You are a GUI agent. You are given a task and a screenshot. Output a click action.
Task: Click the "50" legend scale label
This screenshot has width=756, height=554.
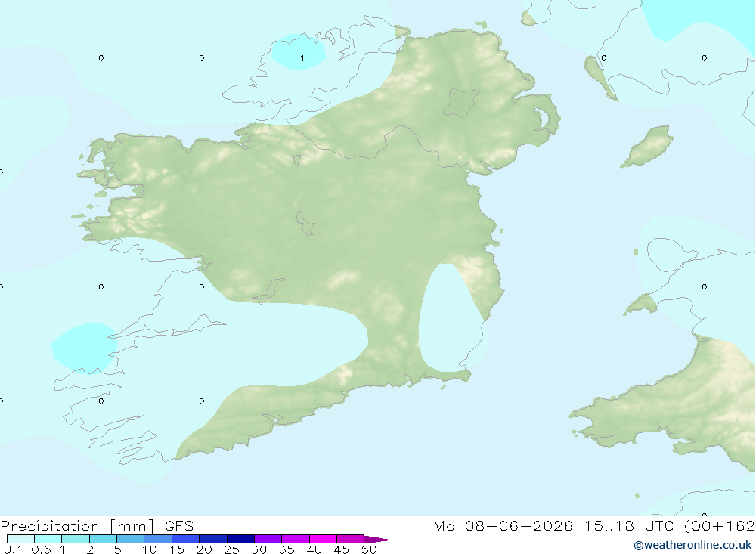[x=369, y=549]
